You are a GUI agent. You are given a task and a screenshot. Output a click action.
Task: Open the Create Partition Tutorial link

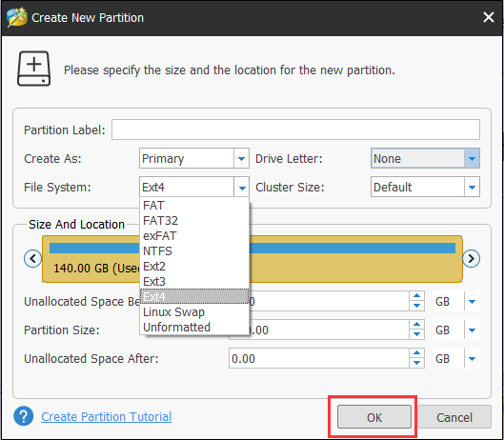(x=107, y=416)
